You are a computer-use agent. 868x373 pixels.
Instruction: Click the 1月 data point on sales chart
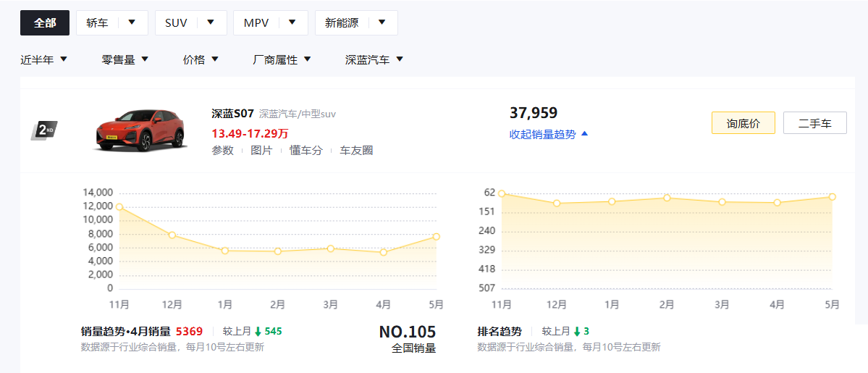224,251
